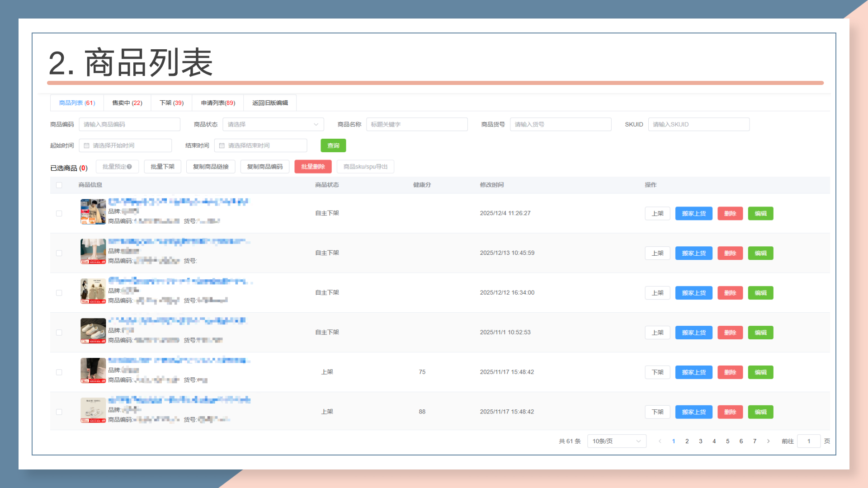Check the checkbox for product with score 75
868x488 pixels.
[x=59, y=372]
